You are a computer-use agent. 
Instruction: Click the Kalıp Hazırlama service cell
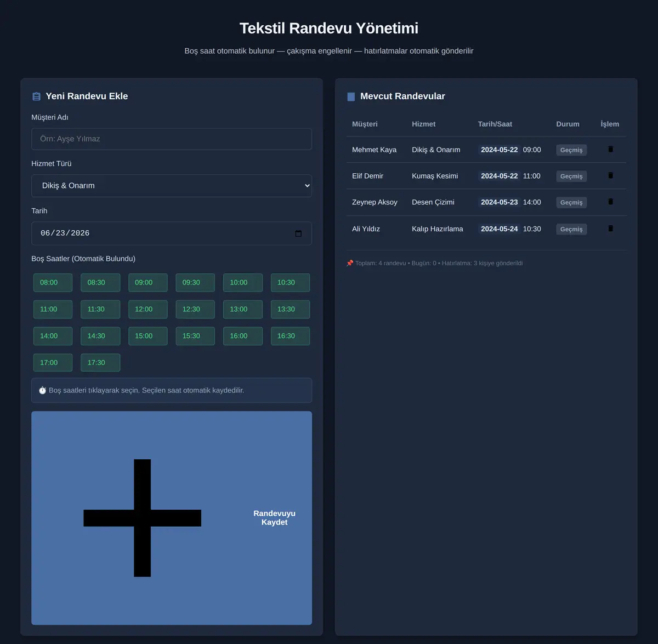click(438, 229)
